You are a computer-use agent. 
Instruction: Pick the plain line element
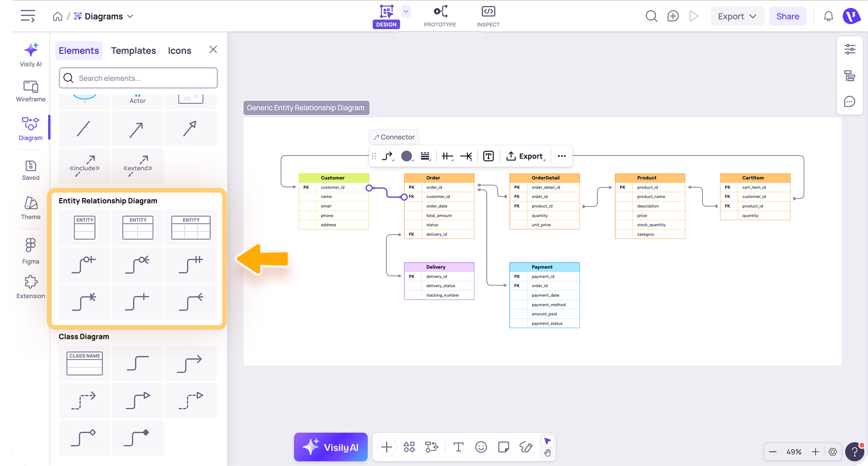coord(84,129)
